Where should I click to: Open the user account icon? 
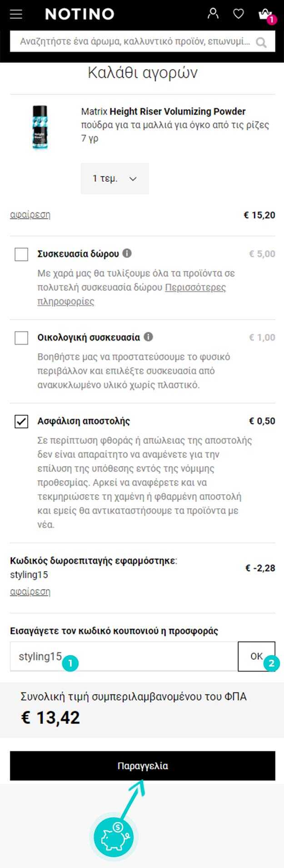(x=213, y=13)
